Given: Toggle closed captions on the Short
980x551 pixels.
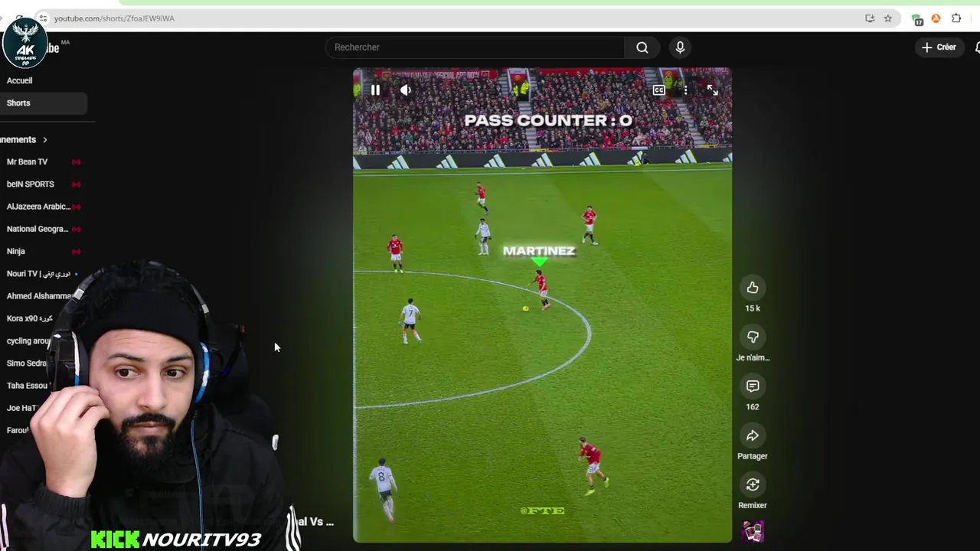Looking at the screenshot, I should tap(658, 90).
